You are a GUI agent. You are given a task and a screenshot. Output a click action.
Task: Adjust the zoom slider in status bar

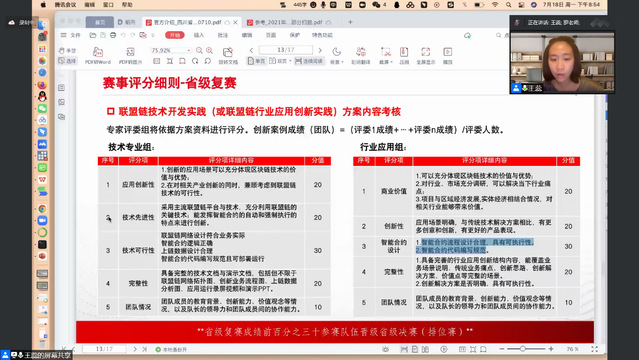[522, 349]
